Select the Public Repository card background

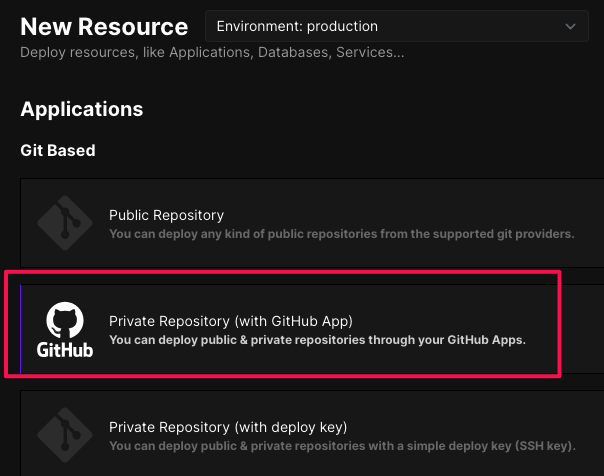point(312,223)
